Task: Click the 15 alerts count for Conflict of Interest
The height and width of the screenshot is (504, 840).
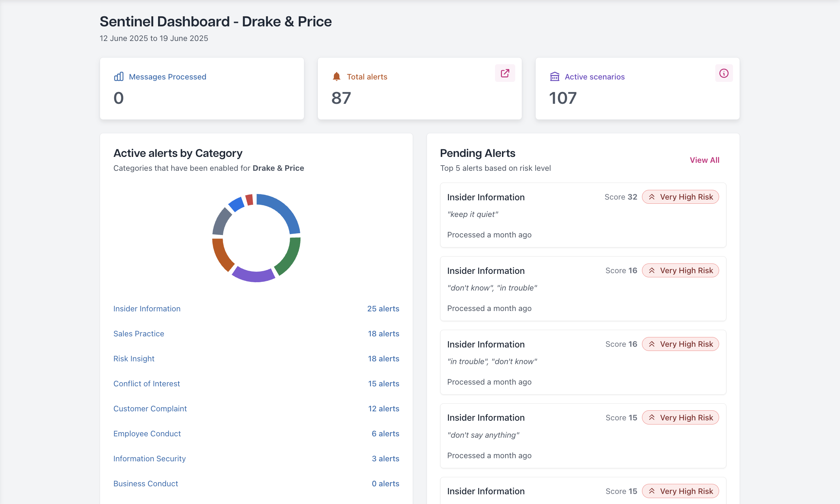Action: [384, 384]
